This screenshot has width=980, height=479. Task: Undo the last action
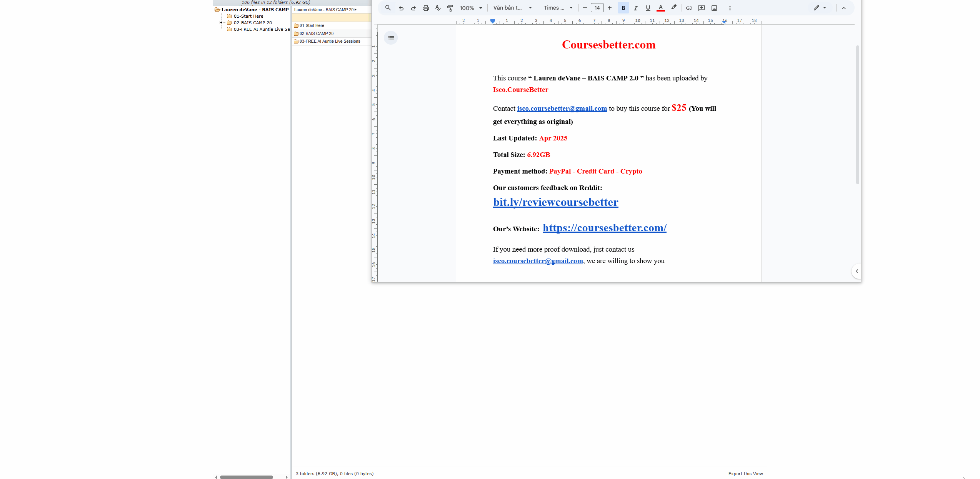tap(401, 8)
